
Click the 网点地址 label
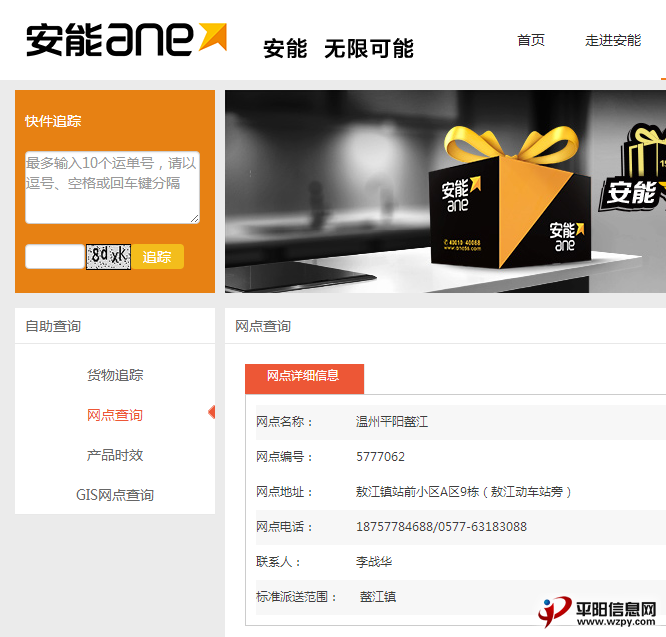tap(285, 492)
